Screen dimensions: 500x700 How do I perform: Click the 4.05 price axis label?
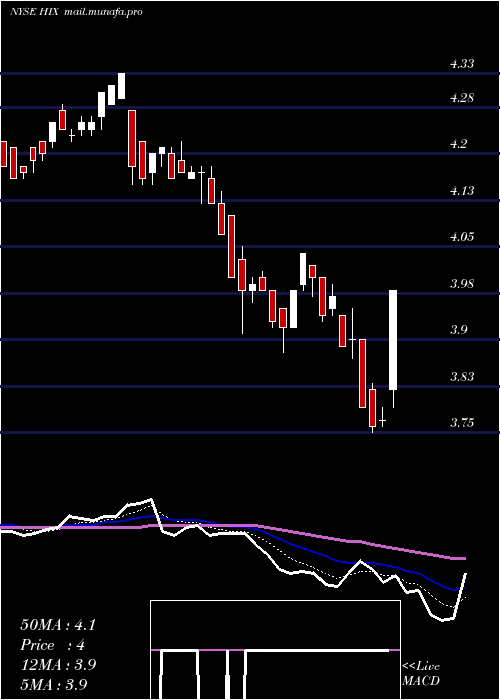(x=462, y=237)
